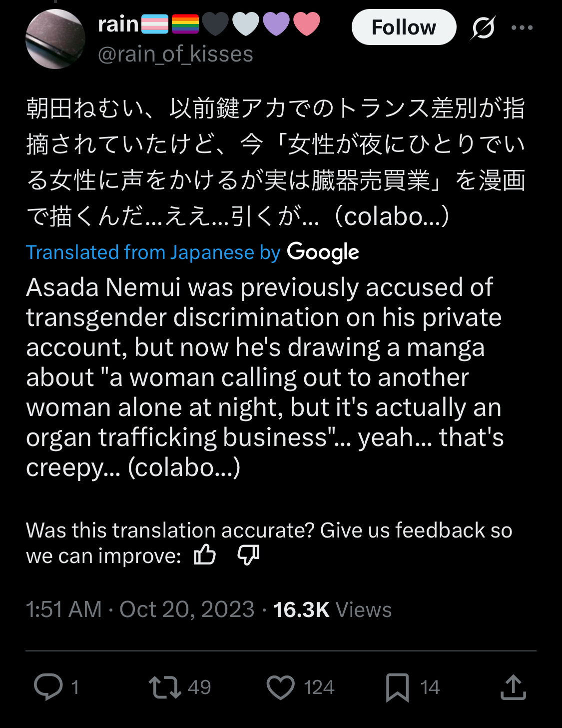Open the @rain_of_kisses handle
Screen dimensions: 562x728
coord(175,54)
